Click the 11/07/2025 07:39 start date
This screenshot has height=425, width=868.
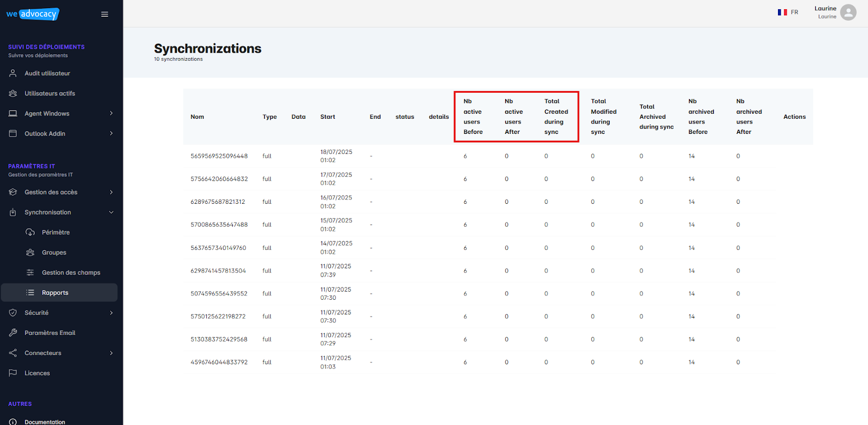click(336, 271)
